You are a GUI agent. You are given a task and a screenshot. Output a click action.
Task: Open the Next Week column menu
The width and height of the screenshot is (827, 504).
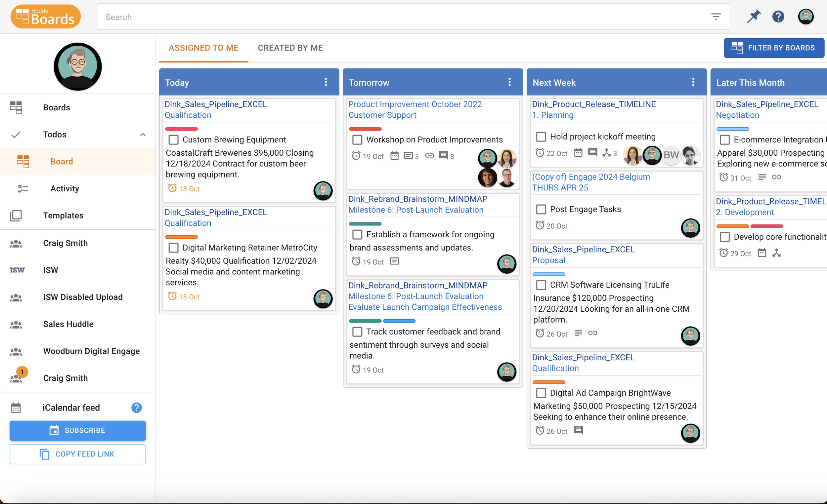693,82
